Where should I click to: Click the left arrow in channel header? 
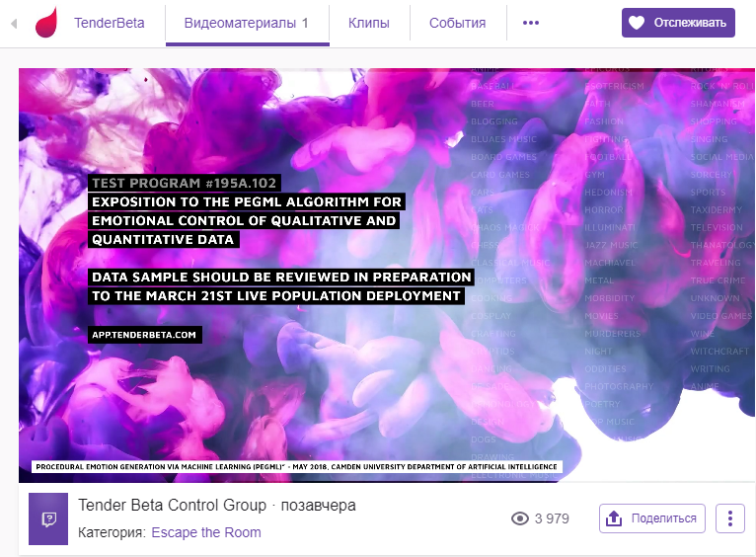14,23
